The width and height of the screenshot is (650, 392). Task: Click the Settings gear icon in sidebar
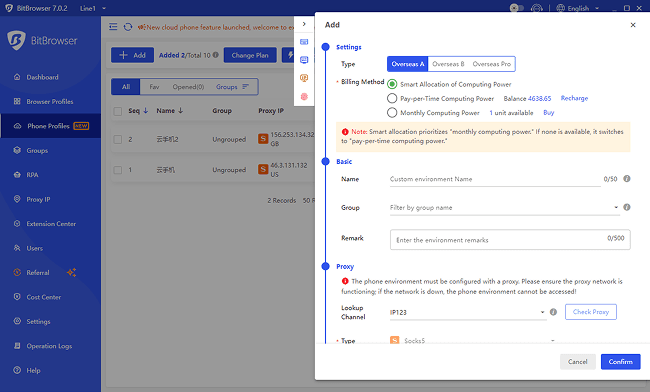click(17, 322)
